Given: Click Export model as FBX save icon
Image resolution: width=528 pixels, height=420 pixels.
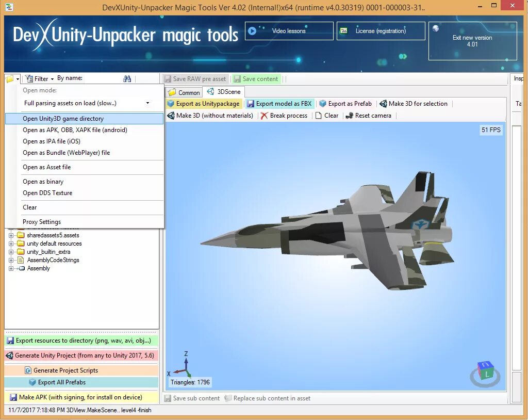Looking at the screenshot, I should click(x=251, y=104).
